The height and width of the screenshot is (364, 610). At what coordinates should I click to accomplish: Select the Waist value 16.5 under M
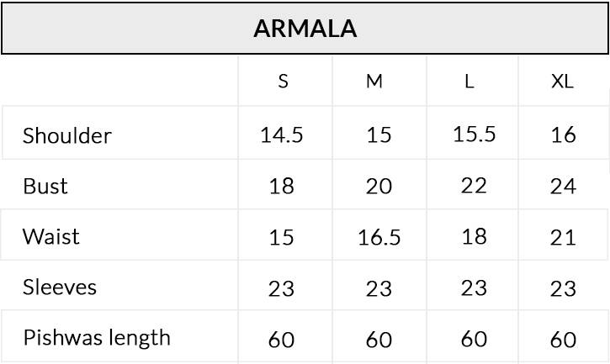click(379, 238)
